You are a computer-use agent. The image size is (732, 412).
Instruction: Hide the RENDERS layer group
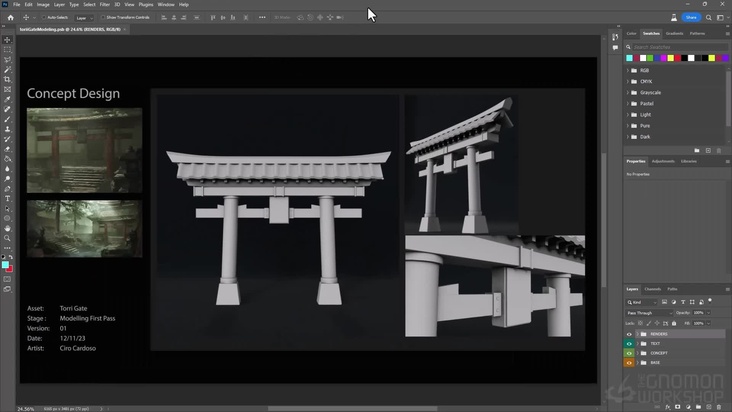pyautogui.click(x=629, y=334)
